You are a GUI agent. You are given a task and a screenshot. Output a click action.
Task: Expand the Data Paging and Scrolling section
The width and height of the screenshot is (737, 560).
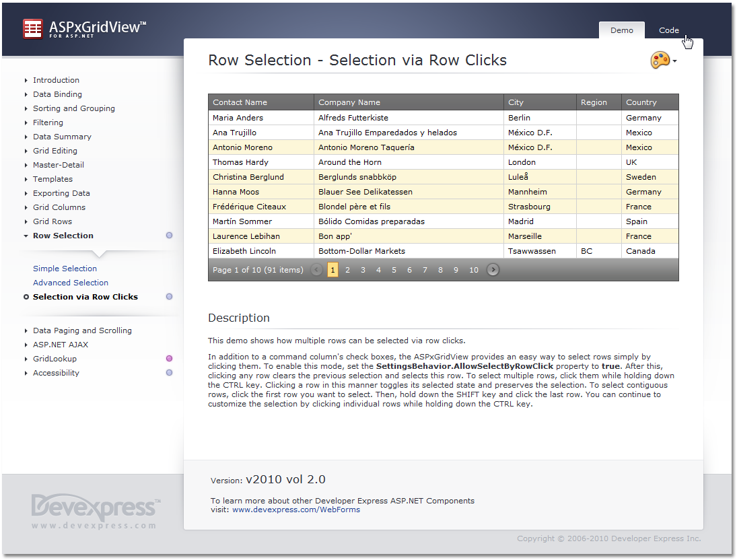pos(82,330)
